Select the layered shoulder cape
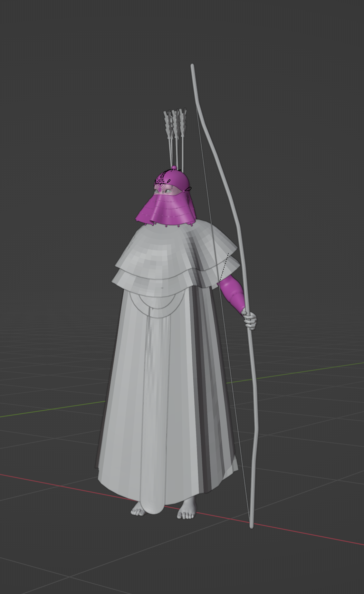 pyautogui.click(x=176, y=257)
